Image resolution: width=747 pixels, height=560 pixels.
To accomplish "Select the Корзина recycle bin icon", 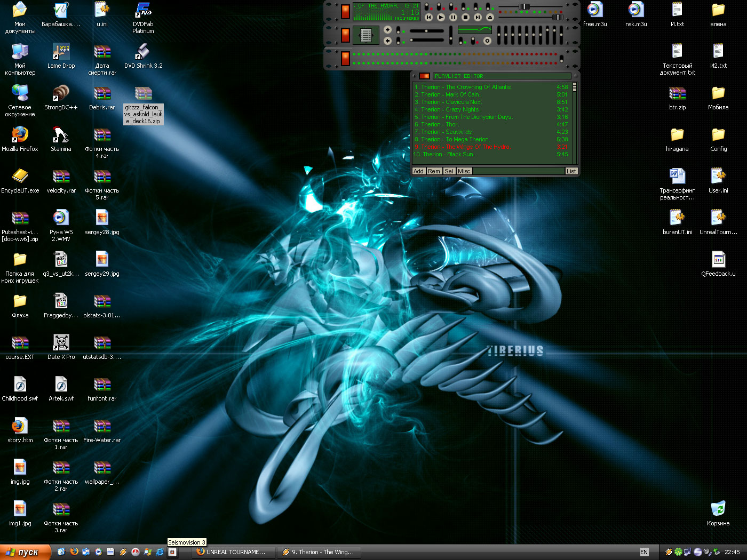I will (718, 513).
